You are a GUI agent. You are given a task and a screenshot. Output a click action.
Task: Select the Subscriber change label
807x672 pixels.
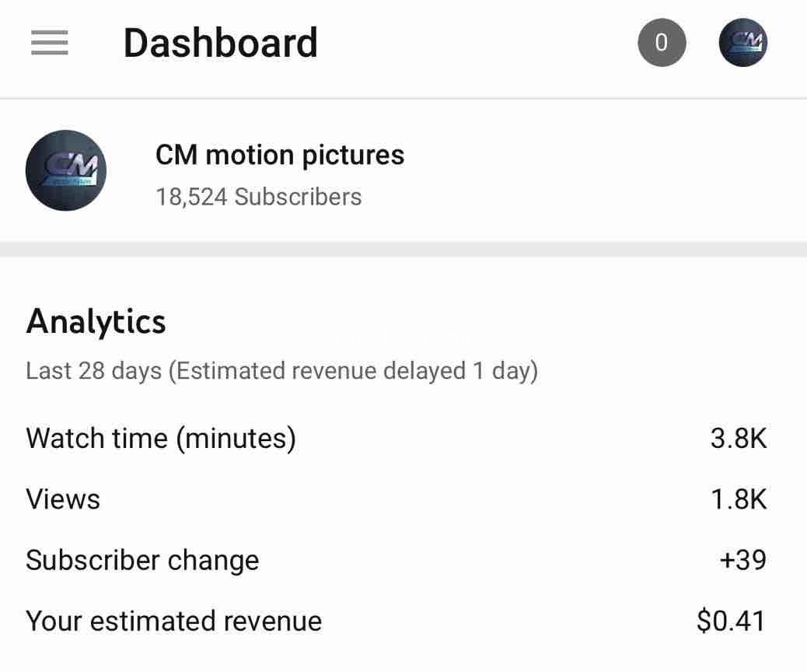tap(142, 560)
